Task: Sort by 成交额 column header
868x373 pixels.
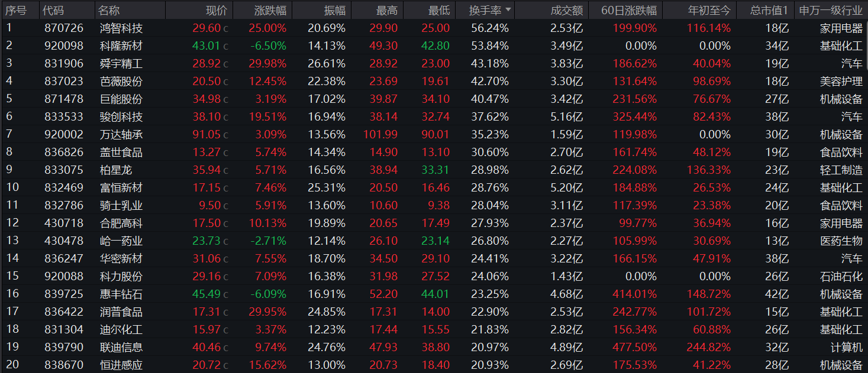Action: (566, 10)
